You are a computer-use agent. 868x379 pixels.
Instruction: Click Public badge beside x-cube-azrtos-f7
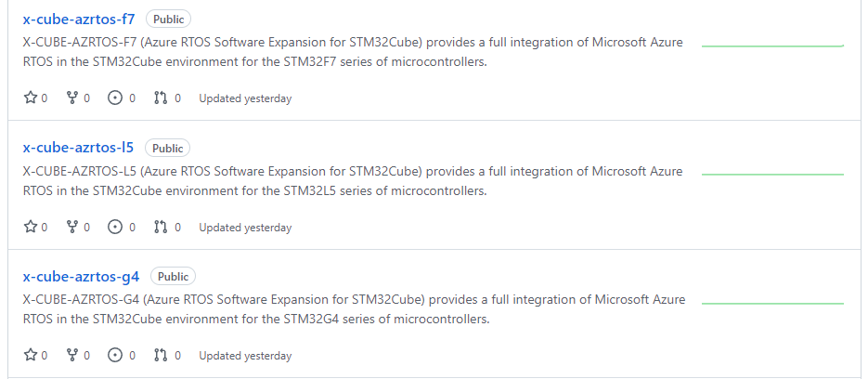click(x=169, y=20)
